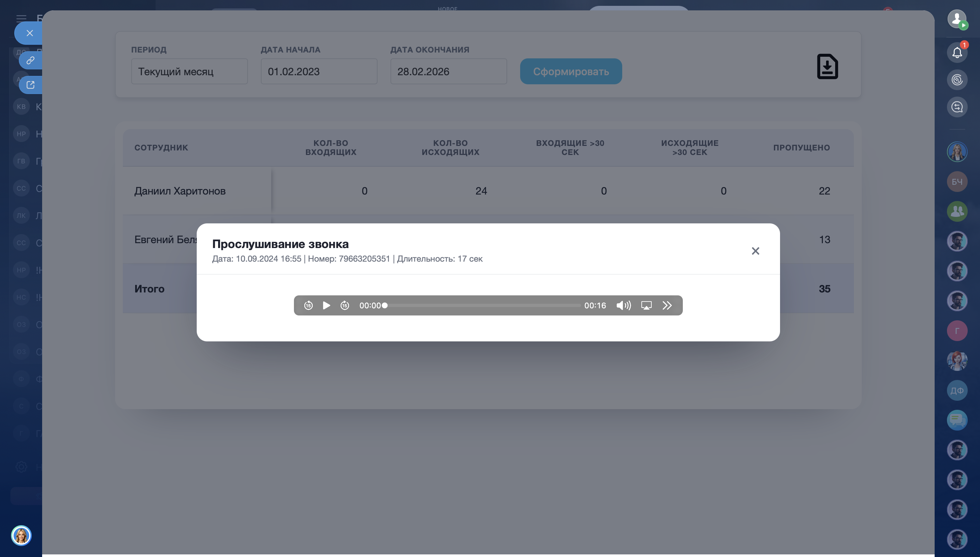The image size is (980, 557).
Task: Skip audio 15 seconds forward
Action: tap(344, 305)
